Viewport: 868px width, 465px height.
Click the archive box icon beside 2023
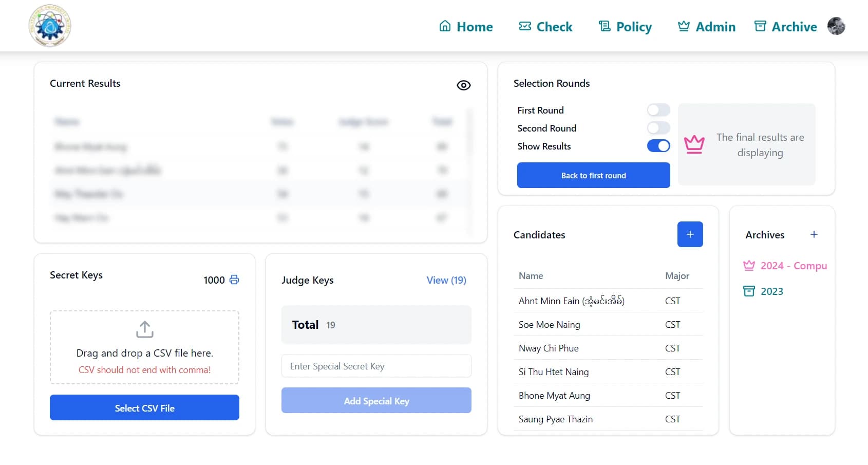pos(749,291)
